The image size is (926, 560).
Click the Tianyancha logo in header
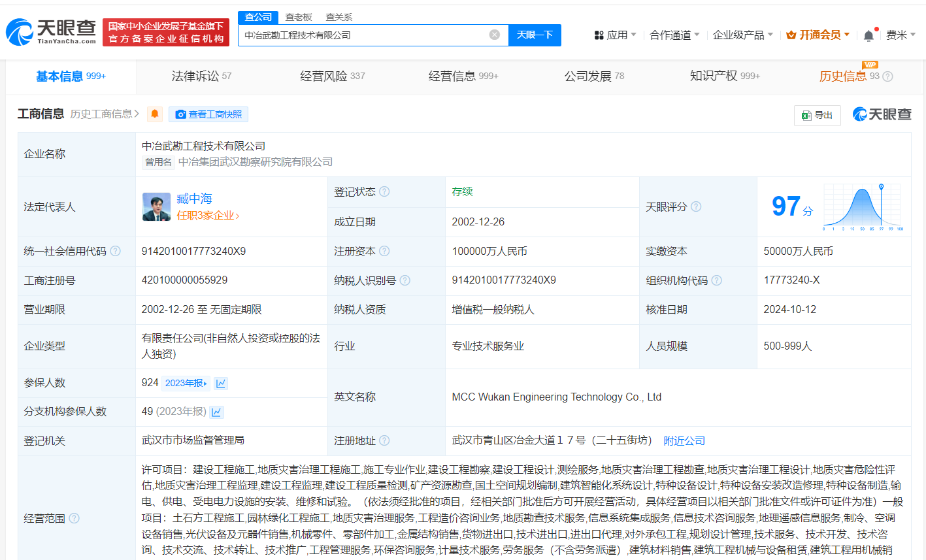point(51,31)
